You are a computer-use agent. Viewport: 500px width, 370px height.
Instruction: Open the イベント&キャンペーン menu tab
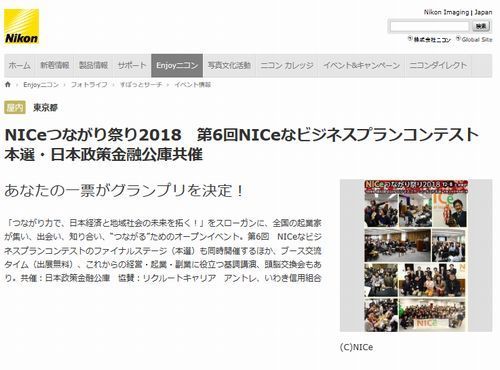point(361,65)
